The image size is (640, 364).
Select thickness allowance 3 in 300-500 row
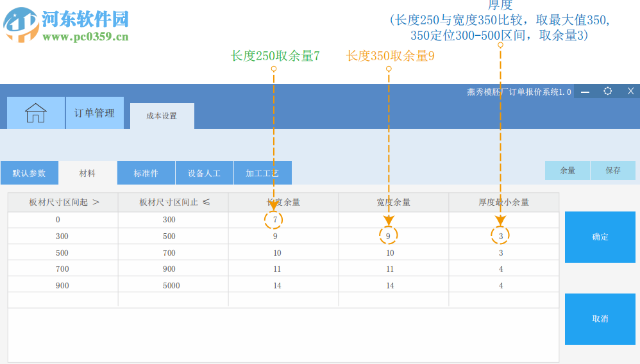pyautogui.click(x=503, y=236)
